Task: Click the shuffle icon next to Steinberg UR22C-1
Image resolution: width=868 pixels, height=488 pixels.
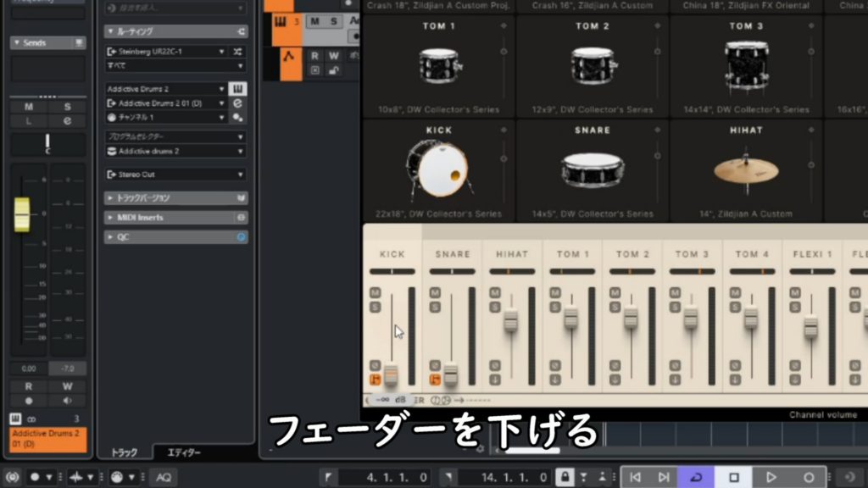Action: pos(240,52)
